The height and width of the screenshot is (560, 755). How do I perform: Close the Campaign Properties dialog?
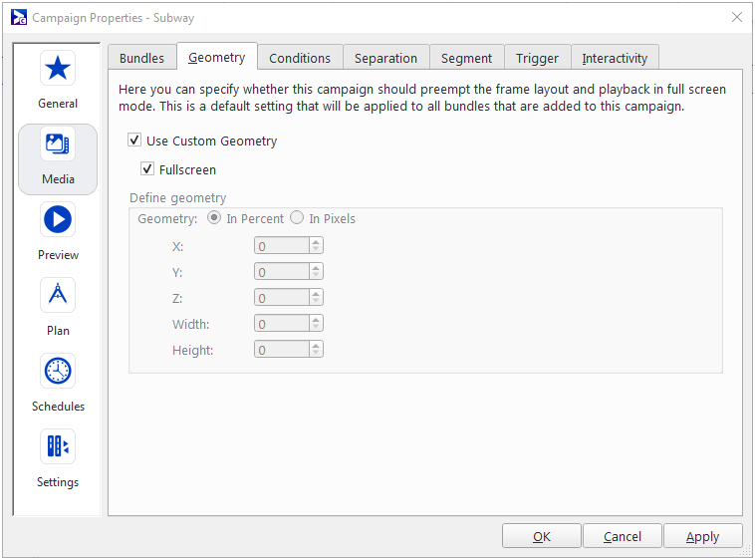[x=737, y=18]
